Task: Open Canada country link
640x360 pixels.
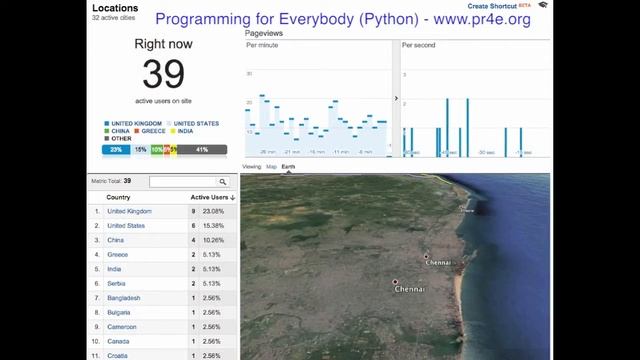Action: click(x=118, y=341)
